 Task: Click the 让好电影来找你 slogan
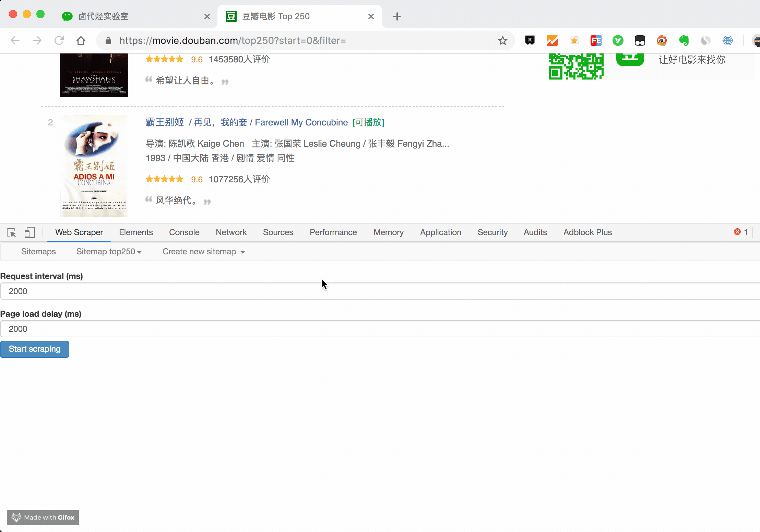click(692, 60)
